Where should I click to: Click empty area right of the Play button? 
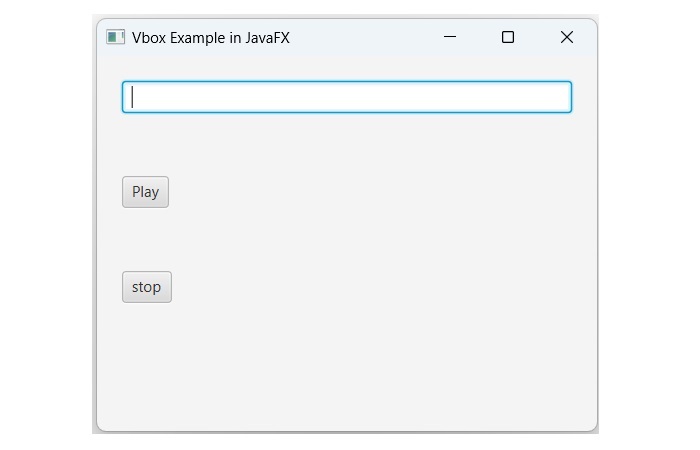(370, 192)
